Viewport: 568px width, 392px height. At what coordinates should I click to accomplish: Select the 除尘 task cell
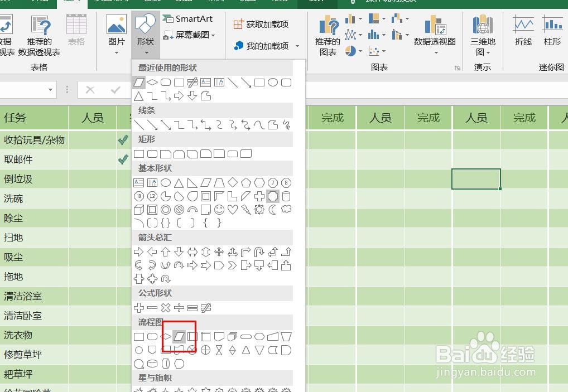pyautogui.click(x=34, y=218)
